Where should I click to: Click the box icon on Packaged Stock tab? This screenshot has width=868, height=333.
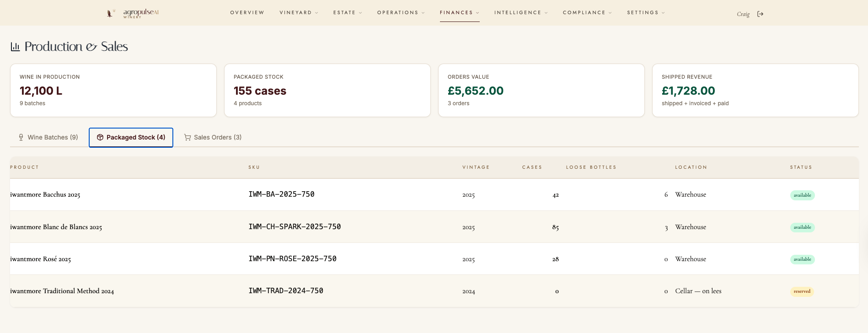(100, 137)
